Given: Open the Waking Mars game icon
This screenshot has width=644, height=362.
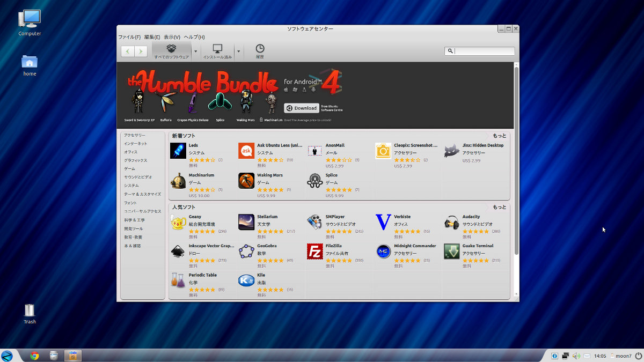Looking at the screenshot, I should coord(246,181).
